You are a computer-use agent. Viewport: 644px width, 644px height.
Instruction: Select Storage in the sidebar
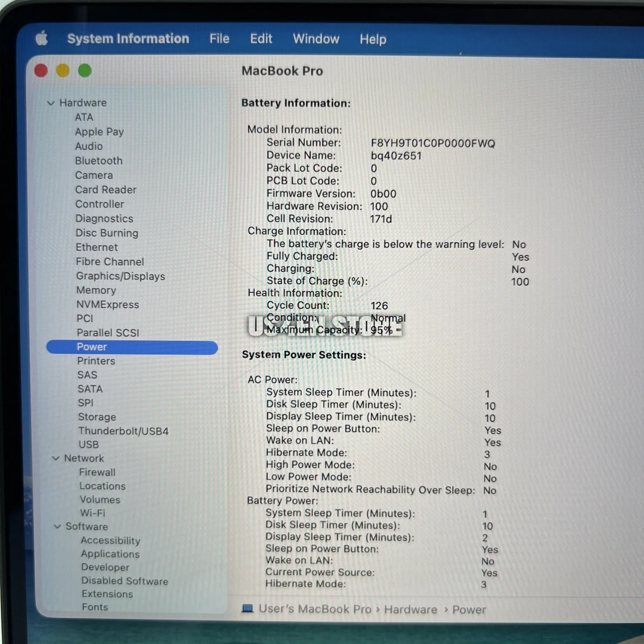point(97,417)
